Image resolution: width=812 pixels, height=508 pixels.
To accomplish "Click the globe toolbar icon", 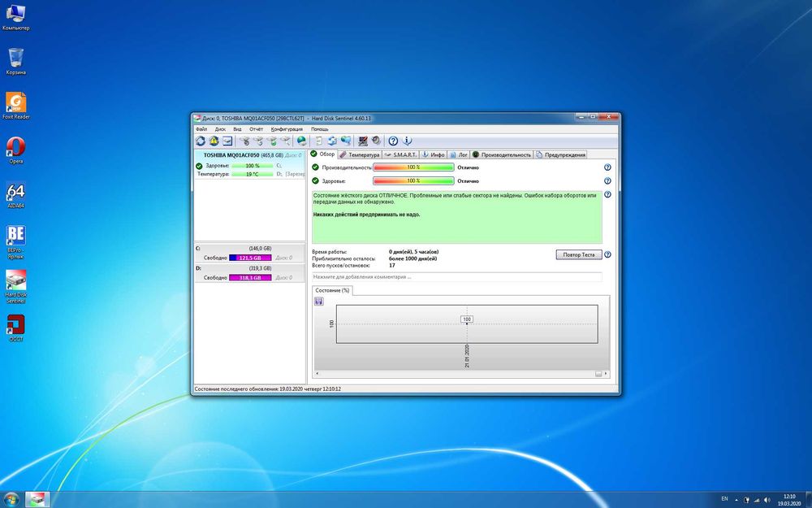I will [x=301, y=141].
